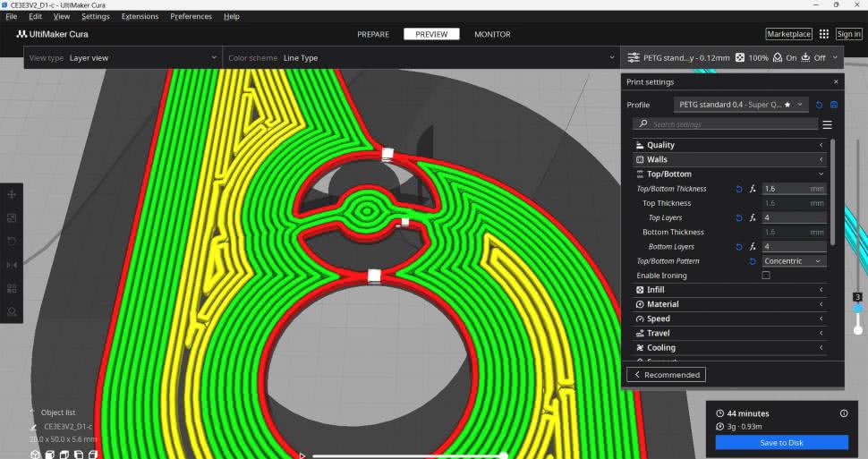The width and height of the screenshot is (868, 459).
Task: Switch to the Prepare stage
Action: 373,34
